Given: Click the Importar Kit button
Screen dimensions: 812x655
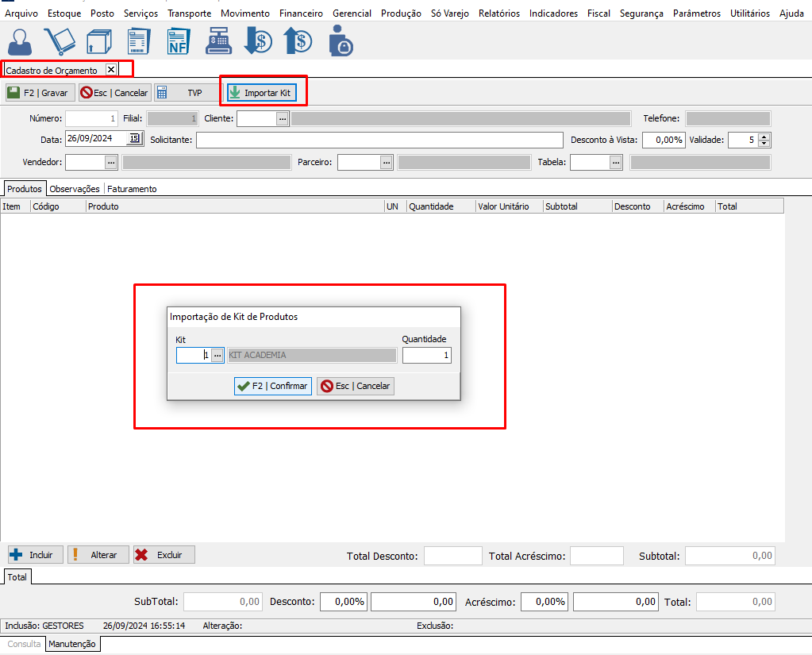Looking at the screenshot, I should (x=261, y=93).
